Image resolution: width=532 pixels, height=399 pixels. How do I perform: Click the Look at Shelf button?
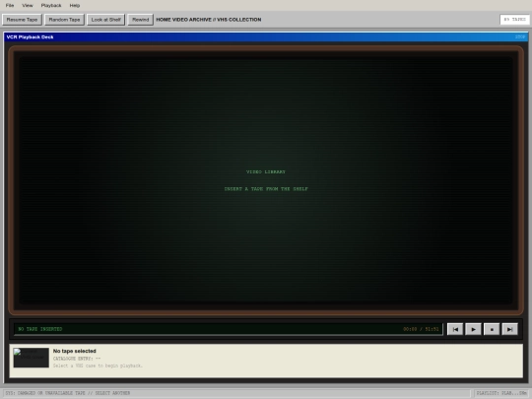click(105, 20)
